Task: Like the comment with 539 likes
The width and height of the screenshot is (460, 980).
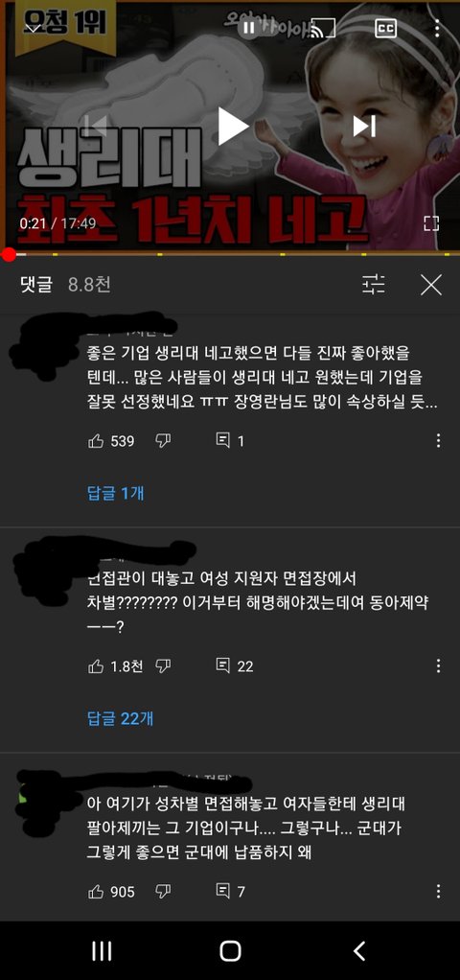Action: tap(96, 441)
